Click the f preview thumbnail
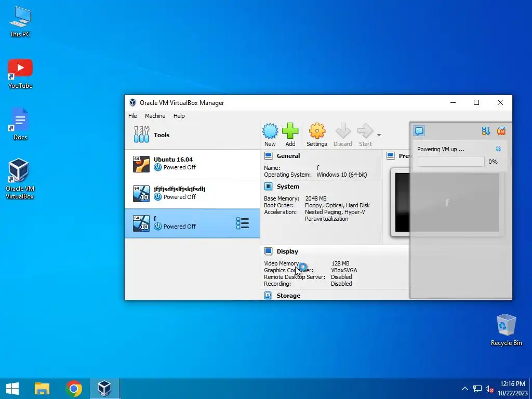Screen dimensions: 532x399 pos(447,203)
